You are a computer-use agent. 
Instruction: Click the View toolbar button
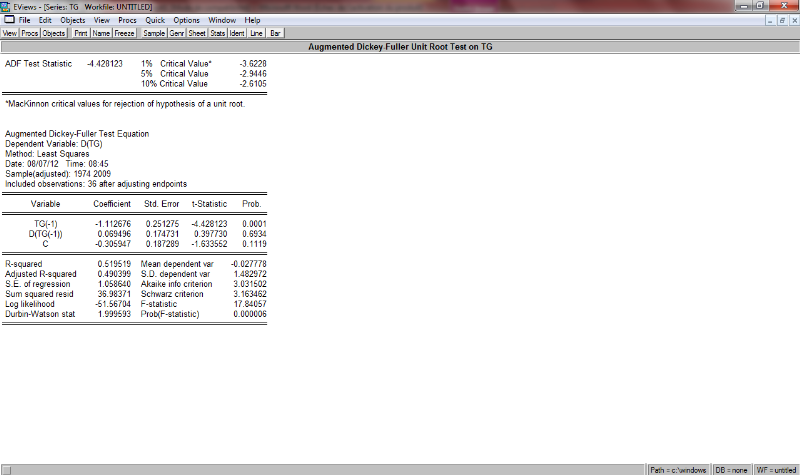[x=10, y=33]
